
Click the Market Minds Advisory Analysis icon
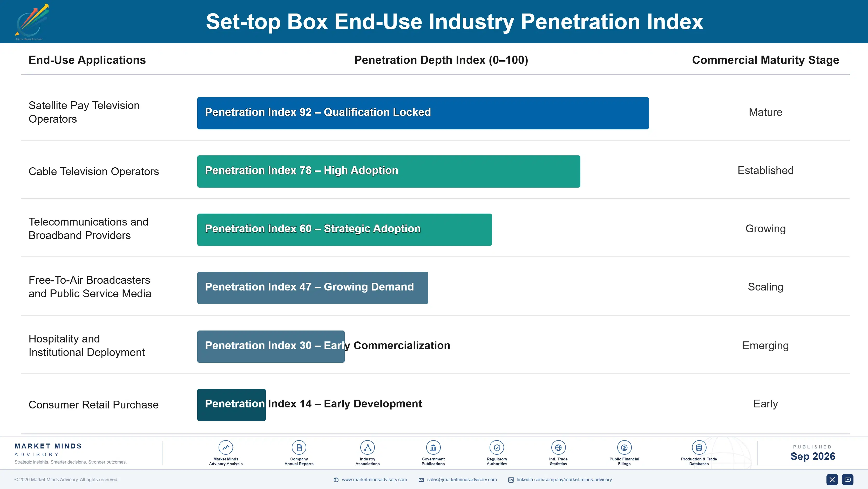click(226, 447)
